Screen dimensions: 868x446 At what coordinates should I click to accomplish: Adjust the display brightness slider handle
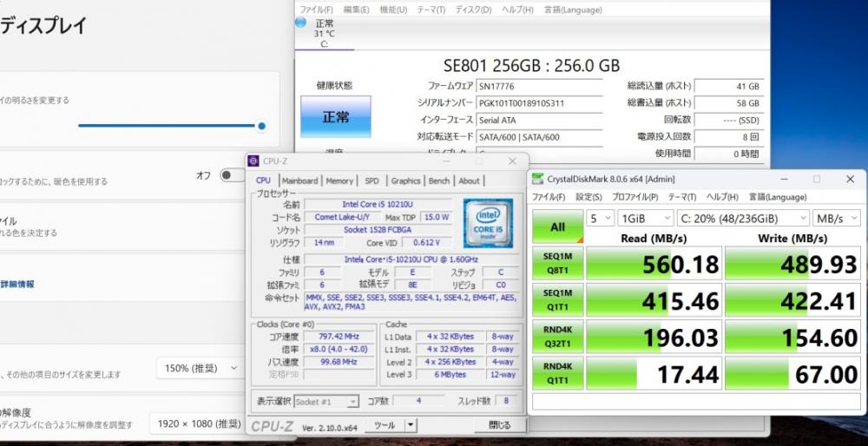(x=261, y=126)
